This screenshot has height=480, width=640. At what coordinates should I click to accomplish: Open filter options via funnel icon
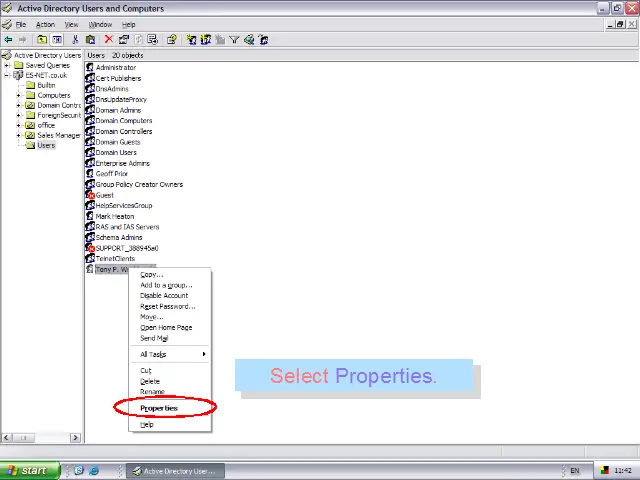[234, 40]
